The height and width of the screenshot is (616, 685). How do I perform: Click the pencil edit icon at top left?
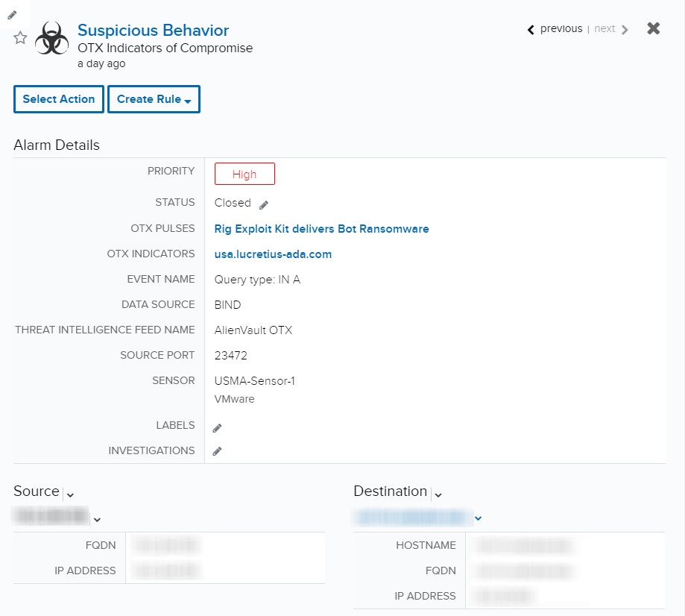(x=12, y=14)
